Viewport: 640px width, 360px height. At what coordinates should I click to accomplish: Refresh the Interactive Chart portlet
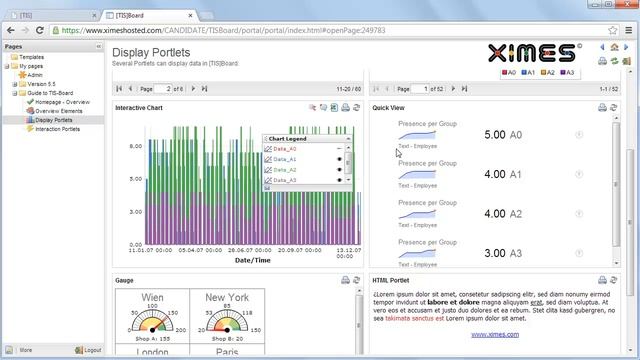tap(356, 108)
